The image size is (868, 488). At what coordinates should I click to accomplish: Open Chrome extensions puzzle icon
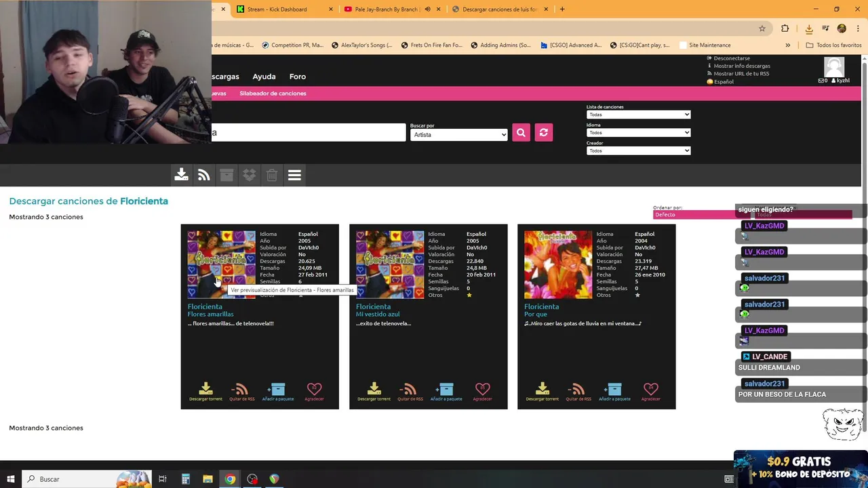pyautogui.click(x=785, y=28)
